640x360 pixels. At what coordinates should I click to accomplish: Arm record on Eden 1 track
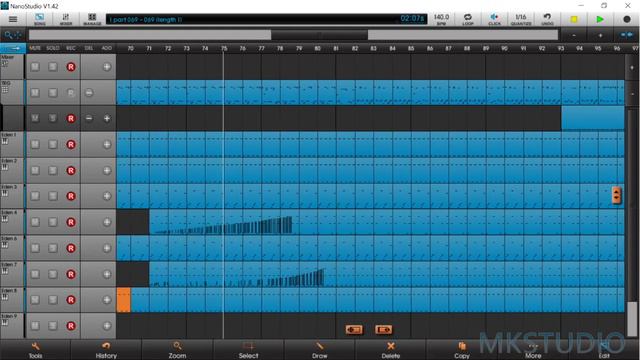[71, 144]
